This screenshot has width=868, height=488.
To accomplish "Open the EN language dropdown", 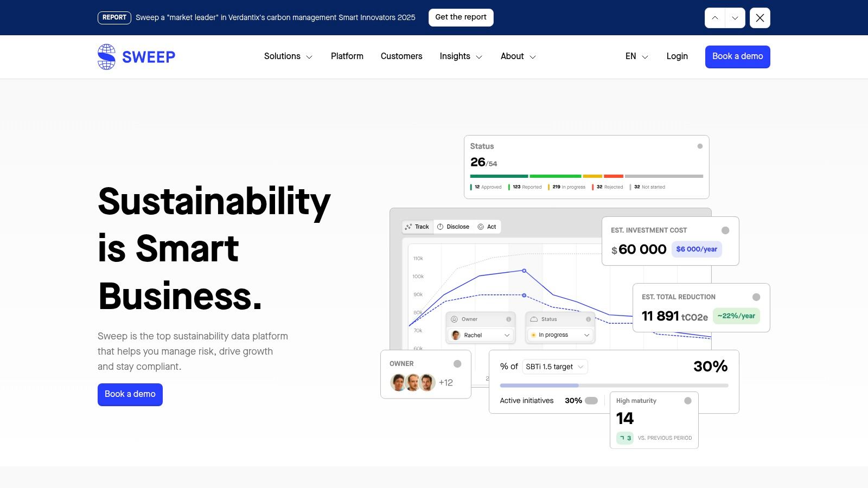I will [636, 56].
